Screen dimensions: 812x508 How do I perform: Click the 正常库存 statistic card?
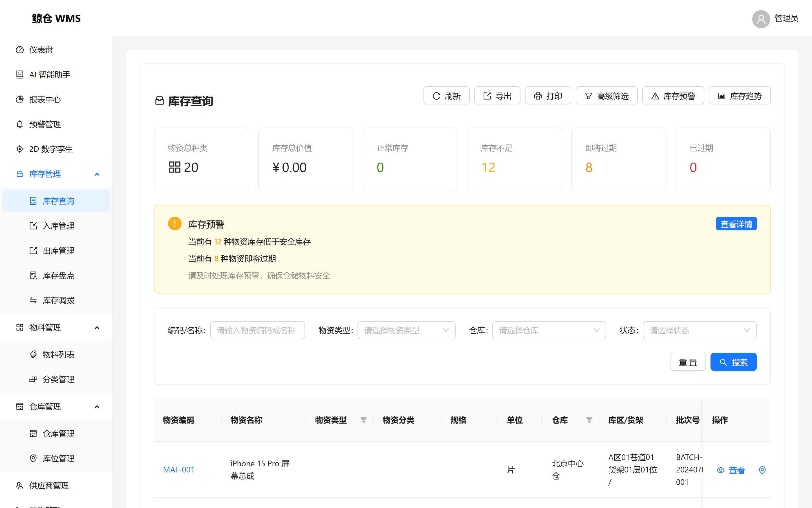[x=410, y=159]
